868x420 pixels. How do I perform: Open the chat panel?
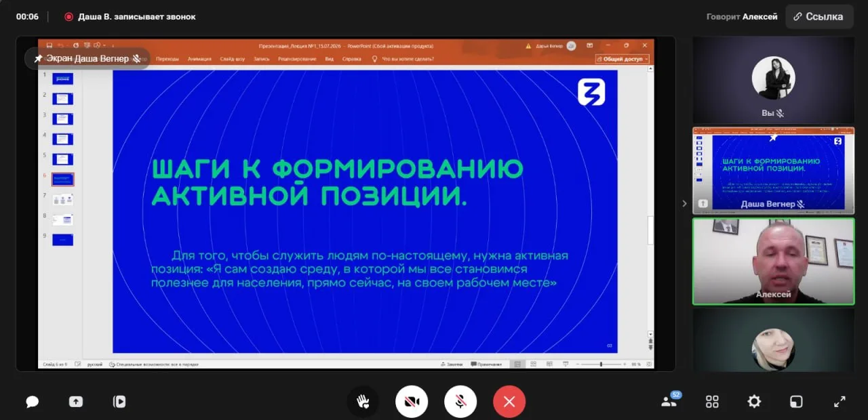32,402
